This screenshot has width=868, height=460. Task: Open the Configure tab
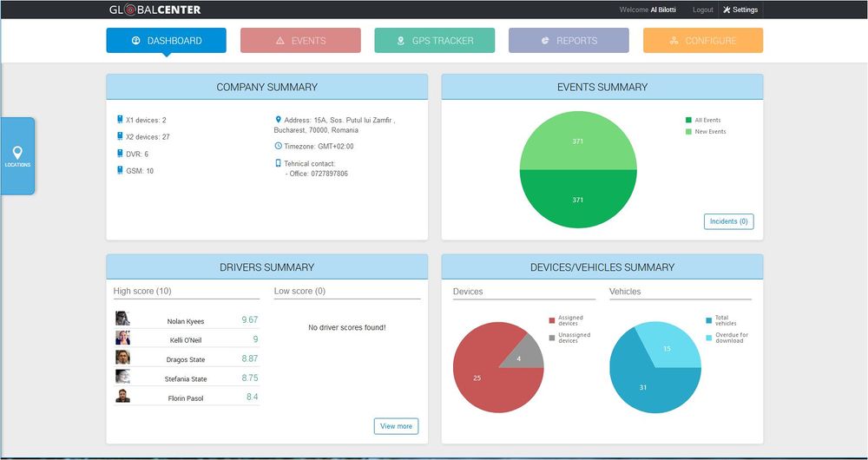pyautogui.click(x=702, y=41)
